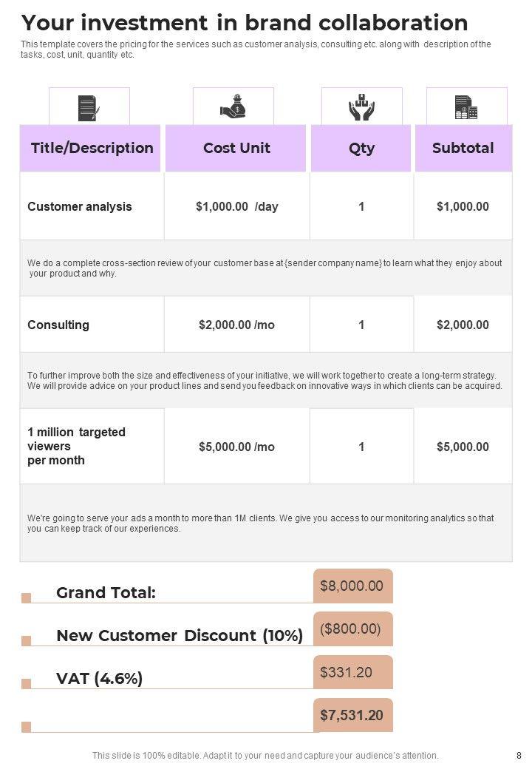Click the bottom-most square bullet marker

coord(27,727)
